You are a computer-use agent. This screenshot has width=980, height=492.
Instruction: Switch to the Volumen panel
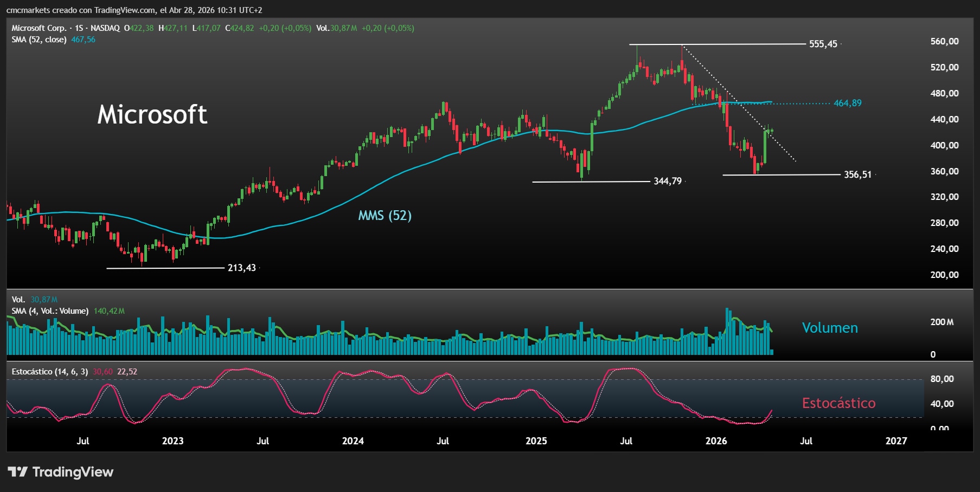[829, 327]
